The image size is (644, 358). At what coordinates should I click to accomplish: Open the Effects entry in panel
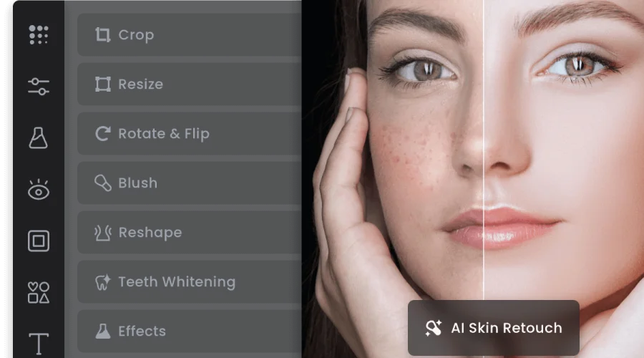click(x=190, y=331)
